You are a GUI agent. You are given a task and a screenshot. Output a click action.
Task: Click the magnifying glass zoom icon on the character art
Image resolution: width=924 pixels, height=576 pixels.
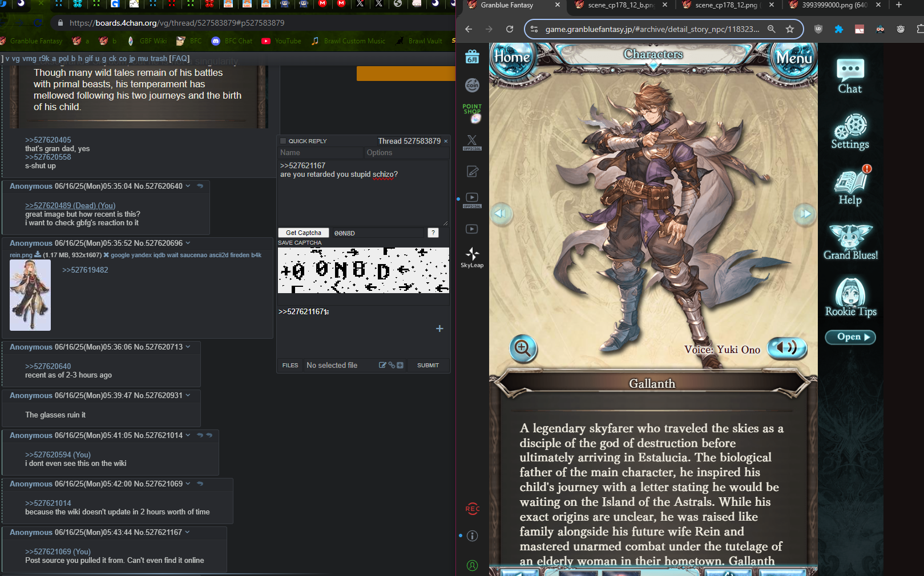point(523,347)
